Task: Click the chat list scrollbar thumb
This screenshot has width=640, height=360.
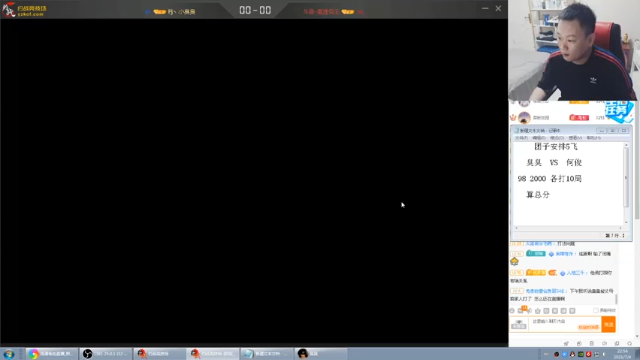Action: (x=616, y=299)
